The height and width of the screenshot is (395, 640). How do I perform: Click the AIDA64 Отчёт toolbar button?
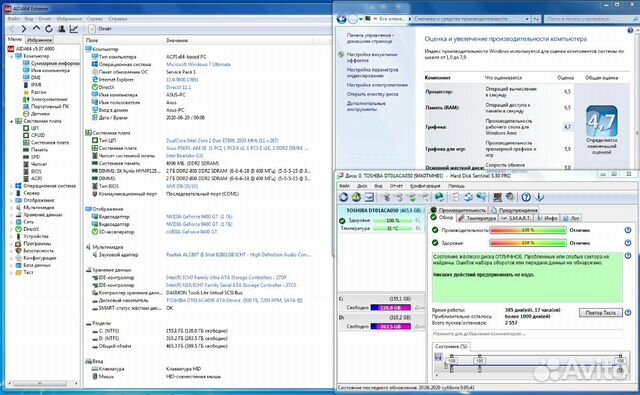(x=100, y=29)
